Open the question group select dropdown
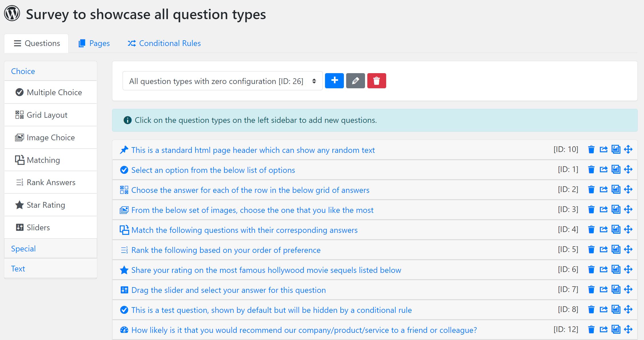The width and height of the screenshot is (644, 340). (222, 81)
